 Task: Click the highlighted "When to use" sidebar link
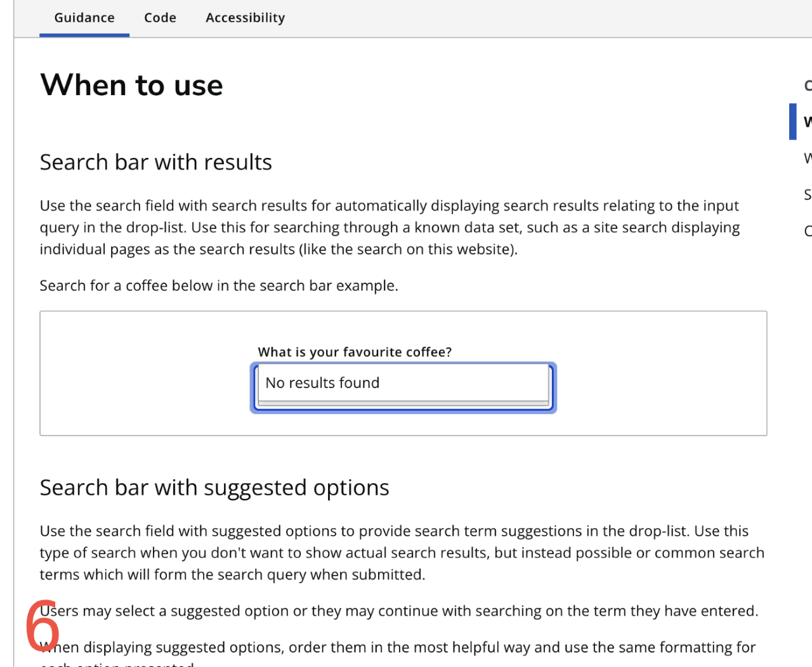[807, 121]
